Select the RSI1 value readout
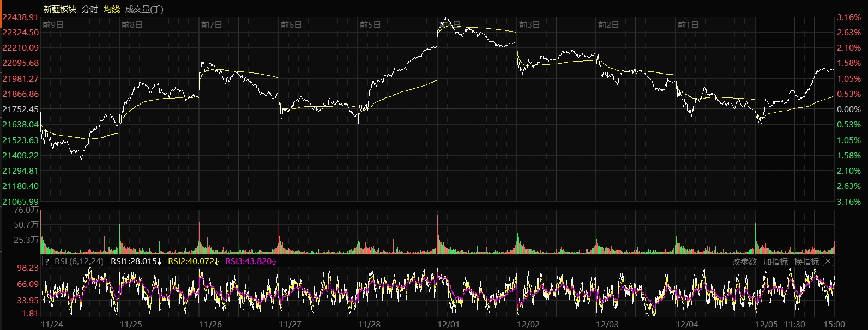This screenshot has height=330, width=868. pos(136,261)
